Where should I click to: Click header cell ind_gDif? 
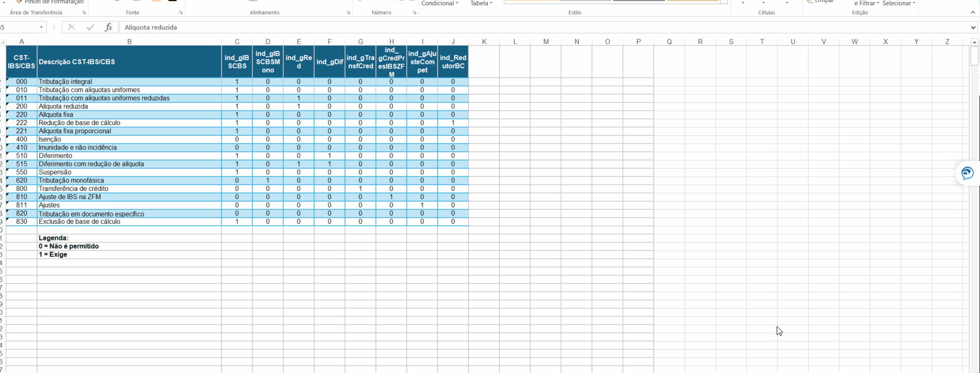coord(329,62)
